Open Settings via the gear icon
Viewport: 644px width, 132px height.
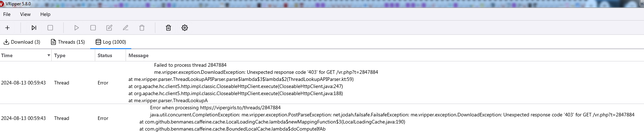(x=185, y=28)
